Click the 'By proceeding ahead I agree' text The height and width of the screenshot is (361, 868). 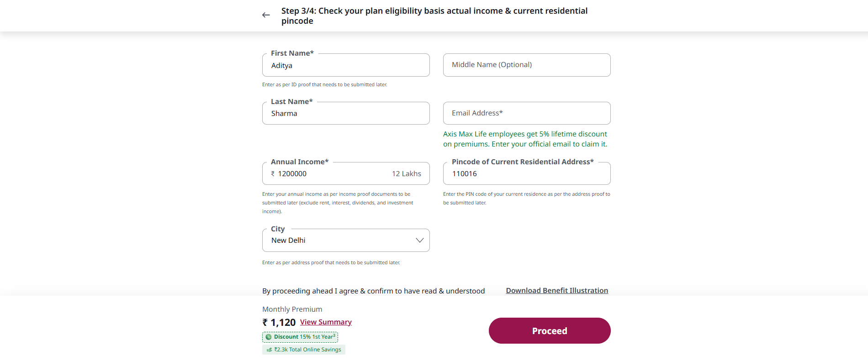coord(373,291)
